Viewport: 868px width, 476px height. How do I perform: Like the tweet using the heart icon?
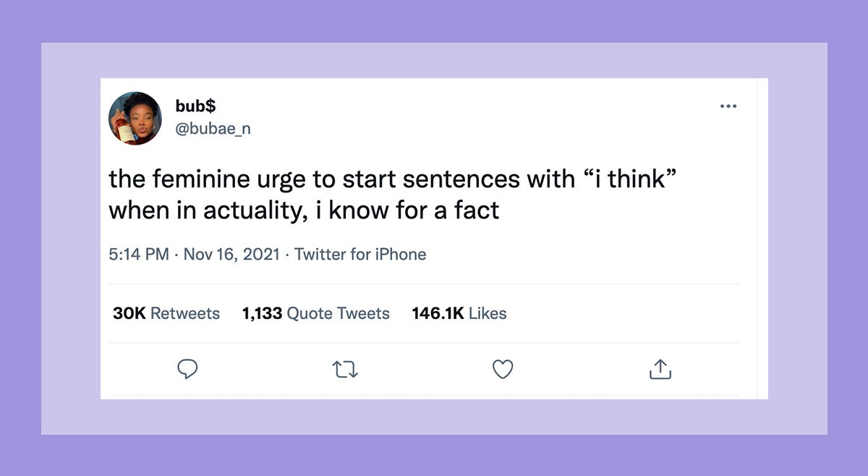[x=503, y=369]
